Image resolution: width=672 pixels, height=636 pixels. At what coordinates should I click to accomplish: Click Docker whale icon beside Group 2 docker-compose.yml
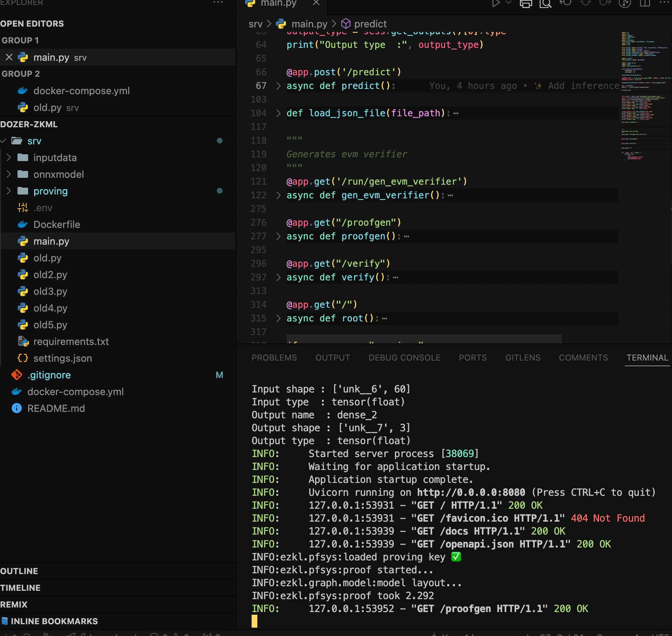[23, 91]
